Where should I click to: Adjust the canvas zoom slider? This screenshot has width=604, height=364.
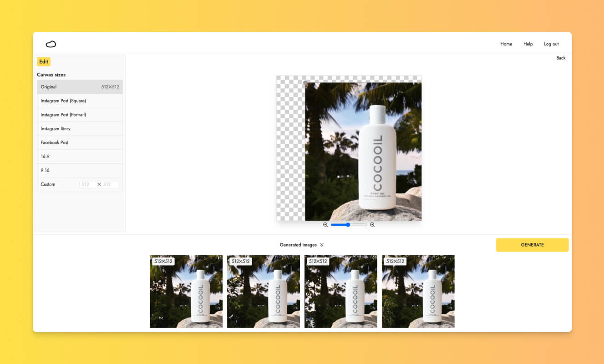349,225
